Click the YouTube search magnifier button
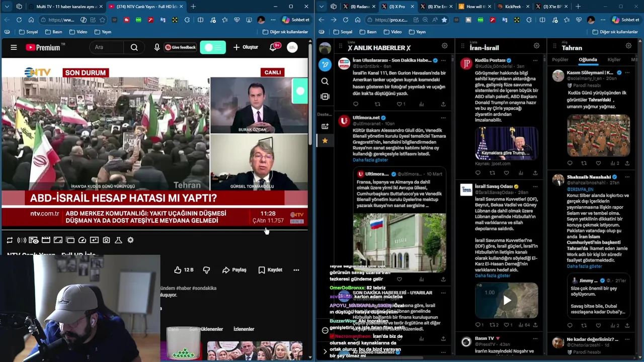Image resolution: width=644 pixels, height=362 pixels. point(134,47)
